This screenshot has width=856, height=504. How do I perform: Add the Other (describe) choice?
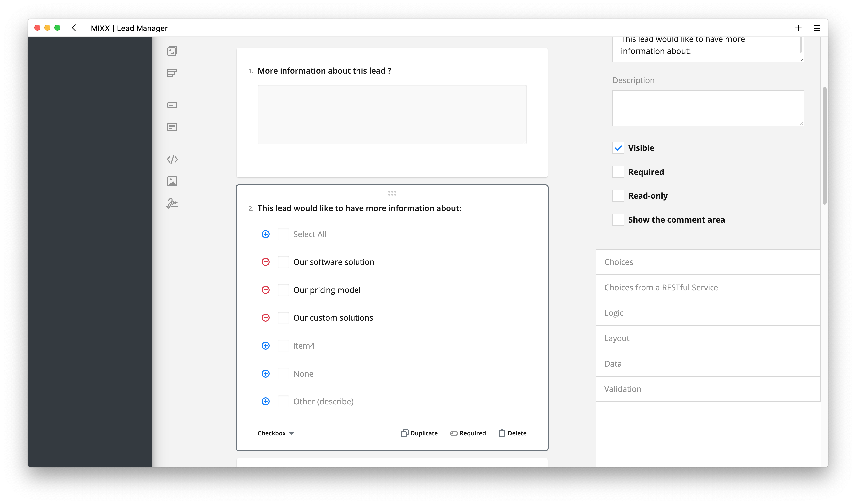266,401
